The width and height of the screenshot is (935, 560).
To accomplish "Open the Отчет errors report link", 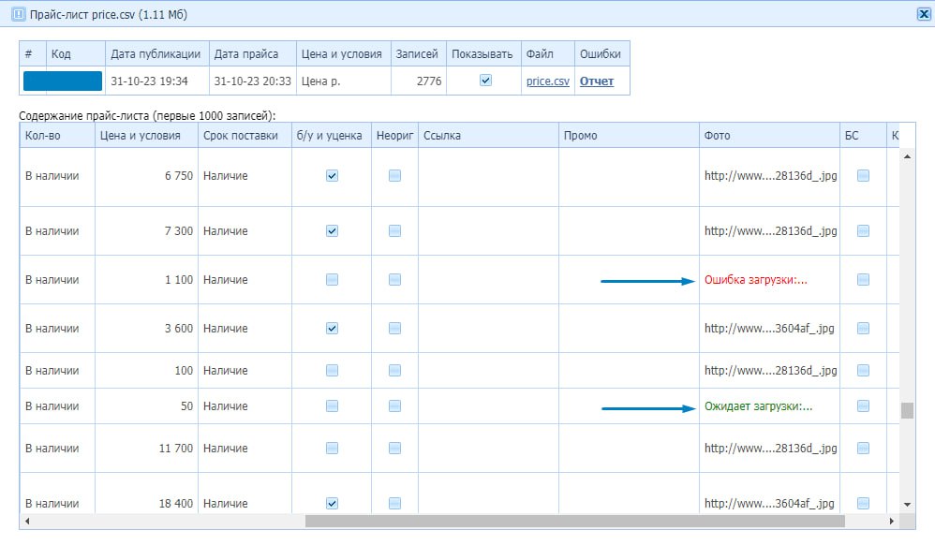I will pos(597,81).
